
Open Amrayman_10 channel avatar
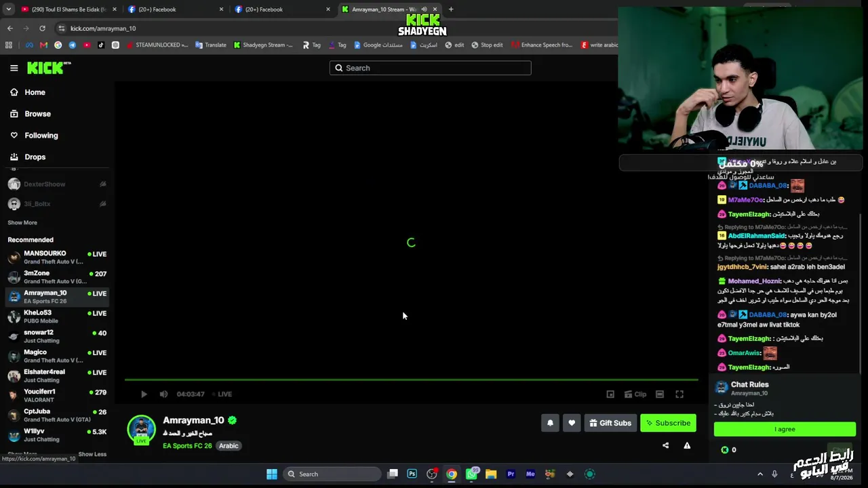(x=142, y=429)
